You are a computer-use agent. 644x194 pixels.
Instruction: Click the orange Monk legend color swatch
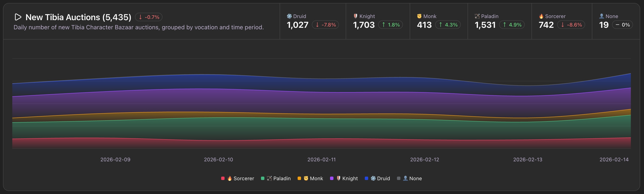[299, 179]
